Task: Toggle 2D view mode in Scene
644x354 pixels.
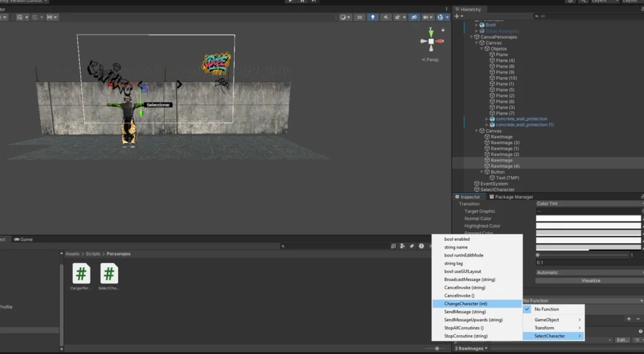Action: (359, 17)
